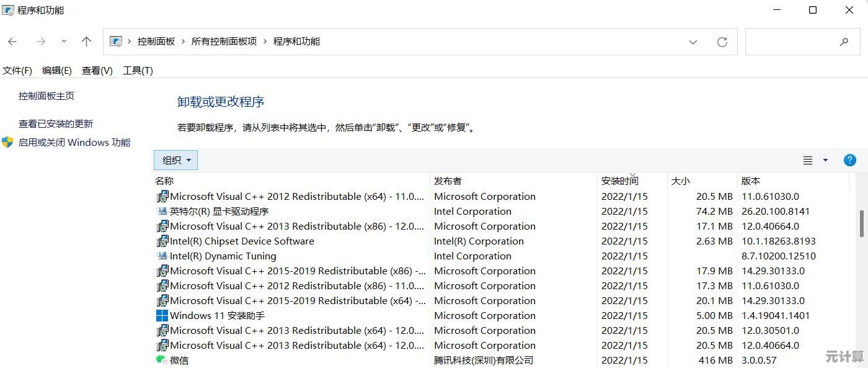Select the 英特尔(R) 显卡驱动程序 name
The height and width of the screenshot is (368, 868).
tap(219, 212)
